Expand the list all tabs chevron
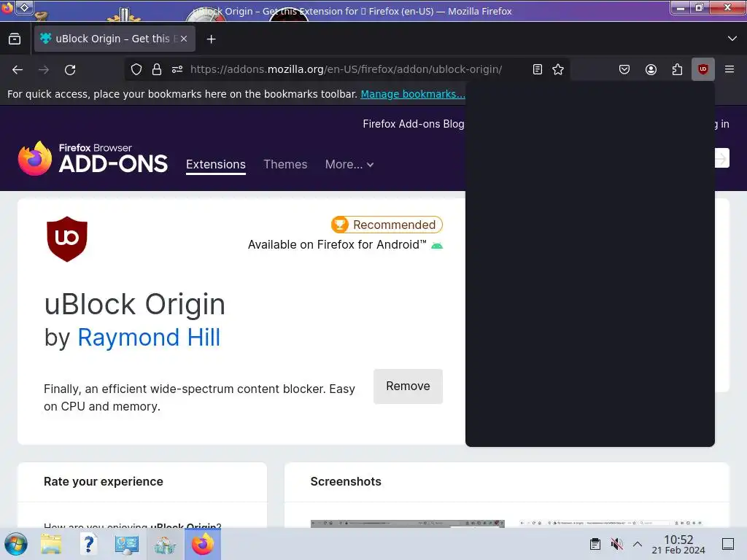This screenshot has width=747, height=560. tap(732, 39)
